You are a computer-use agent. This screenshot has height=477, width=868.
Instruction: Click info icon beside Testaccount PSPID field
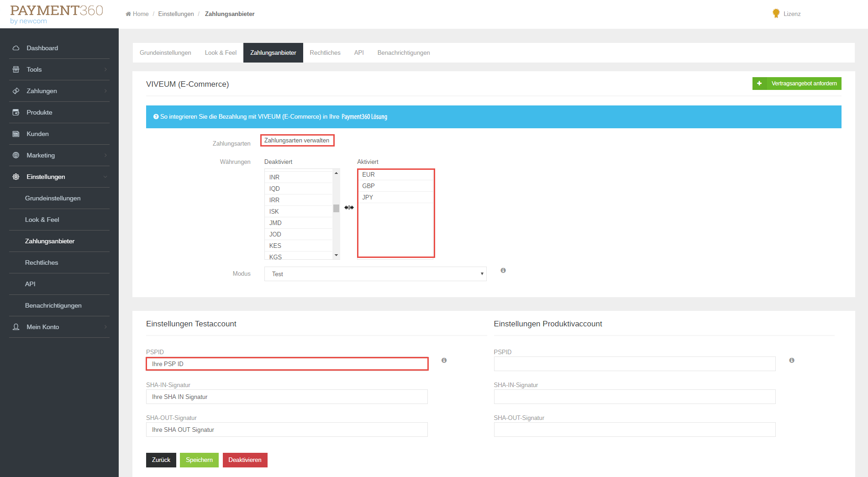(x=444, y=361)
